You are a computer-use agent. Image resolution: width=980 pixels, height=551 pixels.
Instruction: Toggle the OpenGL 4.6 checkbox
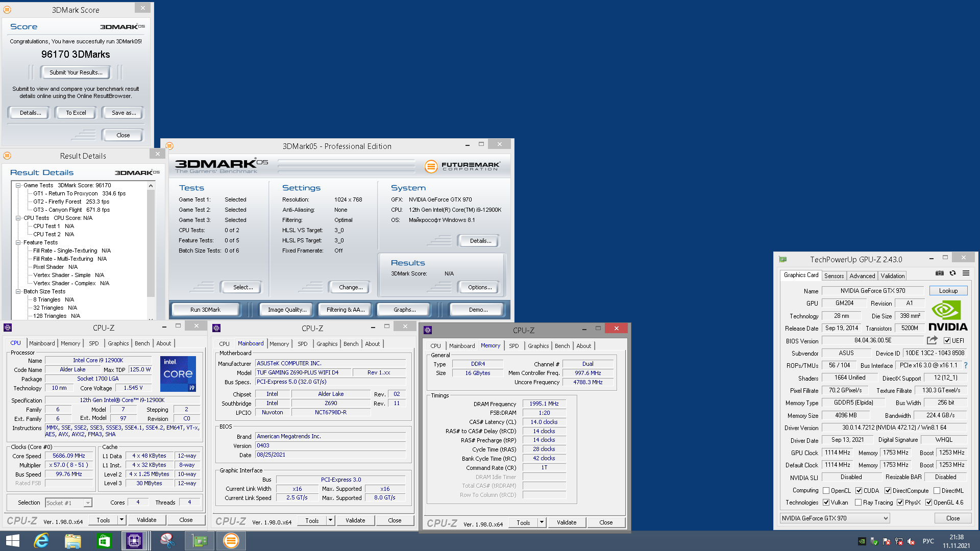pos(928,503)
